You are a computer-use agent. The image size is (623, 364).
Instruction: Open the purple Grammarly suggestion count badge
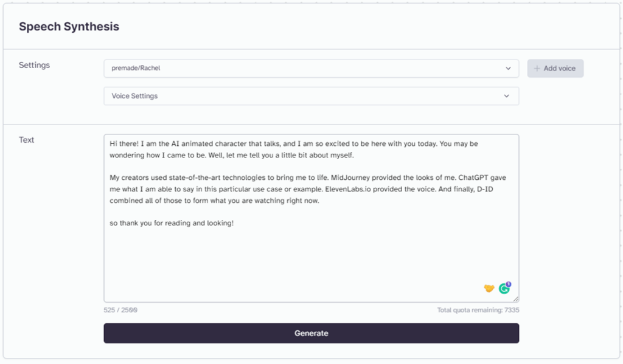[x=509, y=284]
